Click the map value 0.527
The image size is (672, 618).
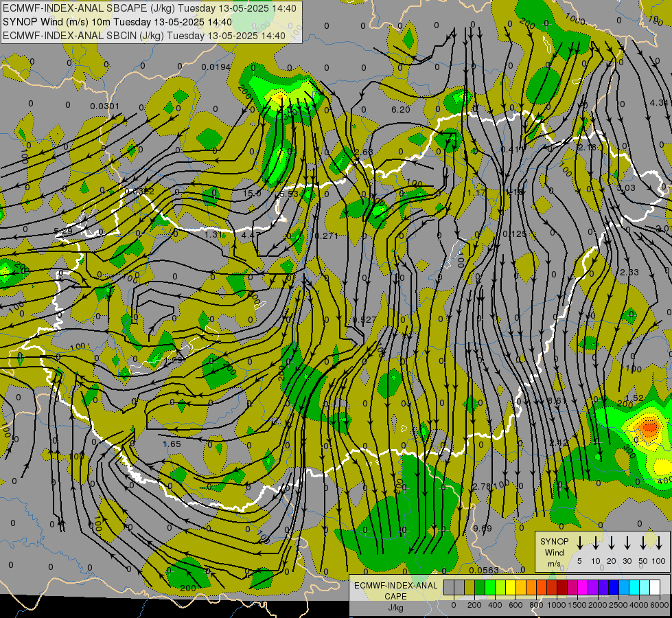click(364, 319)
